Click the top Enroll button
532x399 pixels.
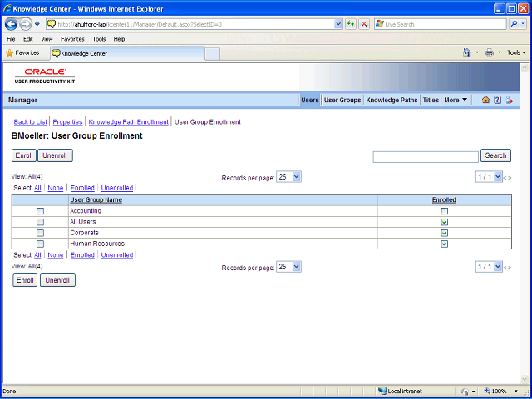coord(24,155)
